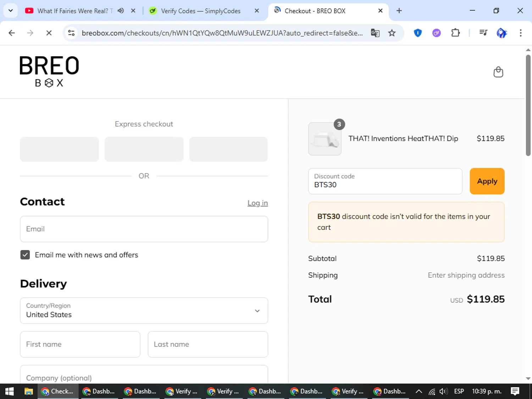Open the tab search dropdown arrow
The image size is (532, 399).
(x=11, y=11)
